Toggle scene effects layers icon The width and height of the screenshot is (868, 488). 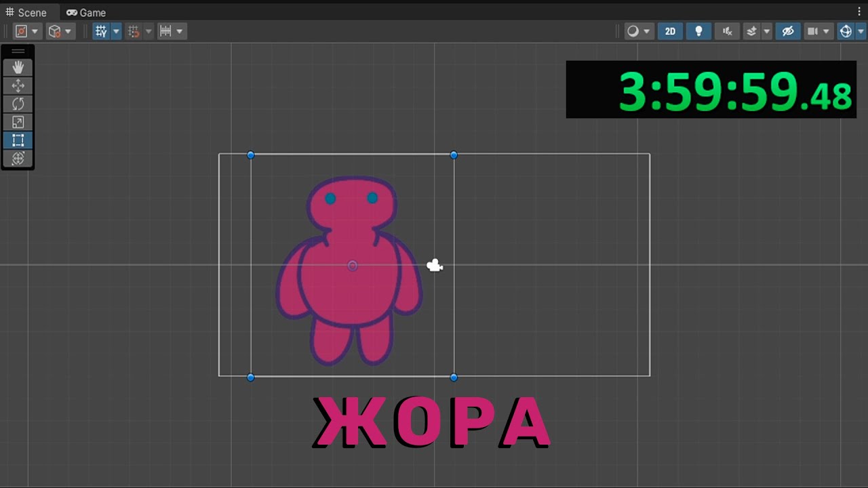(751, 31)
